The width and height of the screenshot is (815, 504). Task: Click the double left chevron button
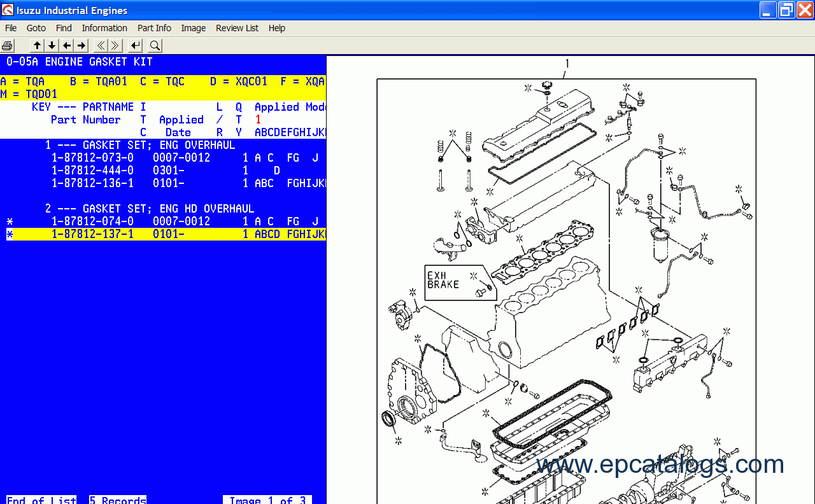[x=101, y=45]
